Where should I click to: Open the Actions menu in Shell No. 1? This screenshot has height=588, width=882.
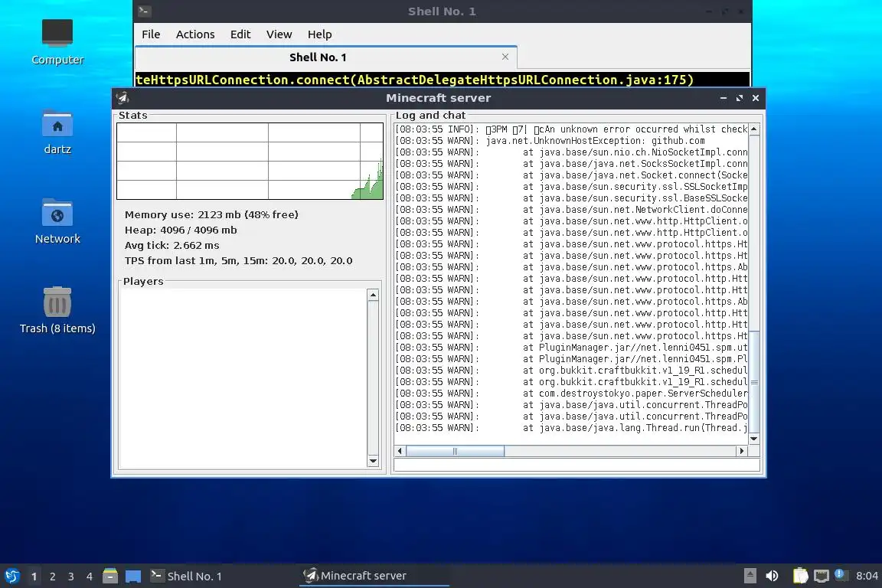(x=195, y=34)
